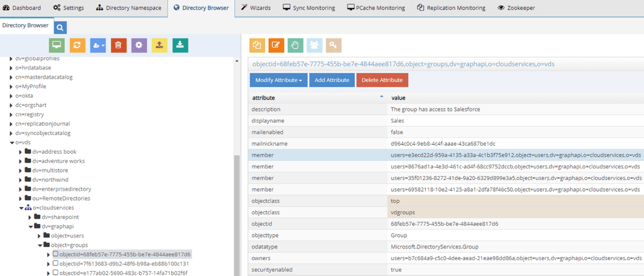Select the displayname value Sales

click(398, 121)
